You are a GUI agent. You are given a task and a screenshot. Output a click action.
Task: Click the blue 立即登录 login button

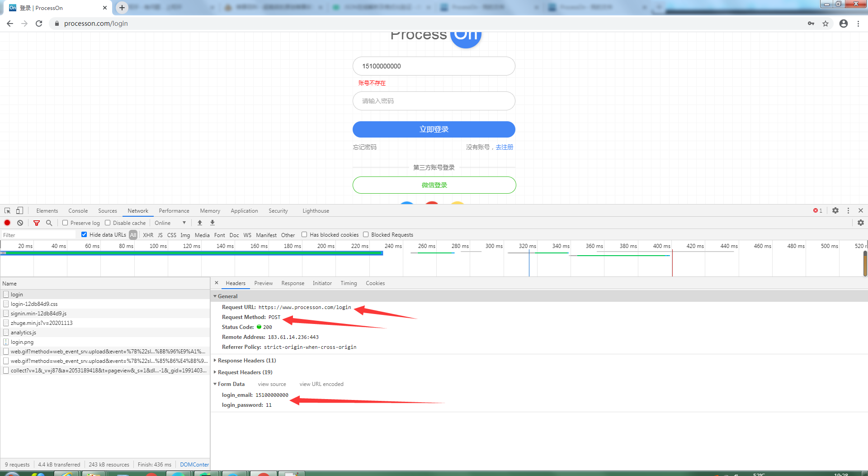[x=434, y=129]
